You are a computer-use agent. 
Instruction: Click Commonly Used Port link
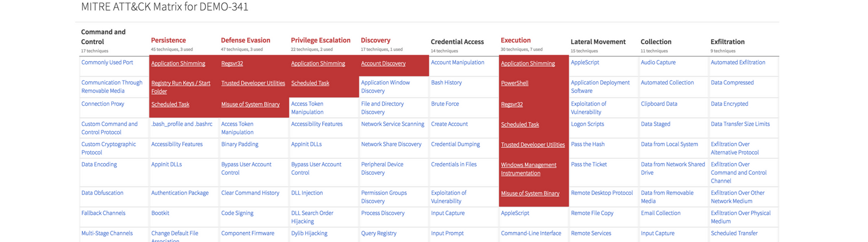107,63
